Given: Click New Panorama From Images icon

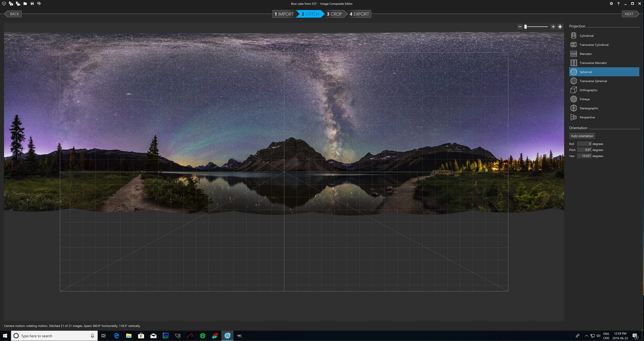Looking at the screenshot, I should [x=11, y=3].
